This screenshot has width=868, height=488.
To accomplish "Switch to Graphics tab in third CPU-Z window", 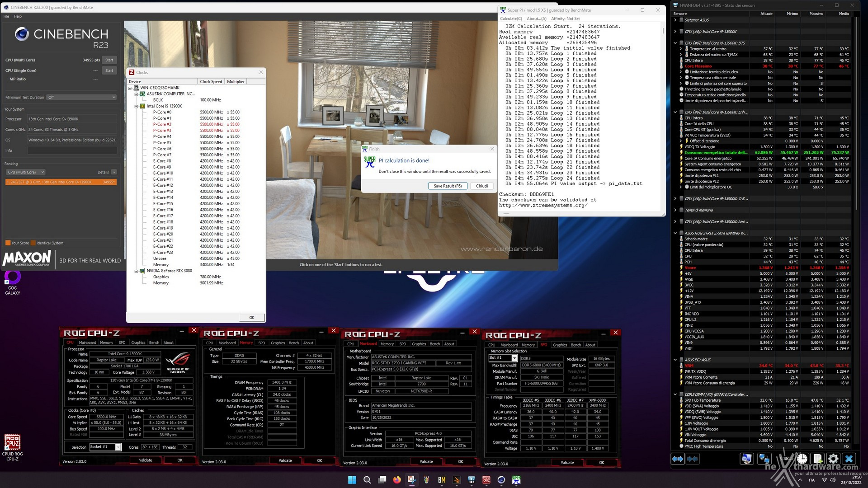I will coord(419,344).
